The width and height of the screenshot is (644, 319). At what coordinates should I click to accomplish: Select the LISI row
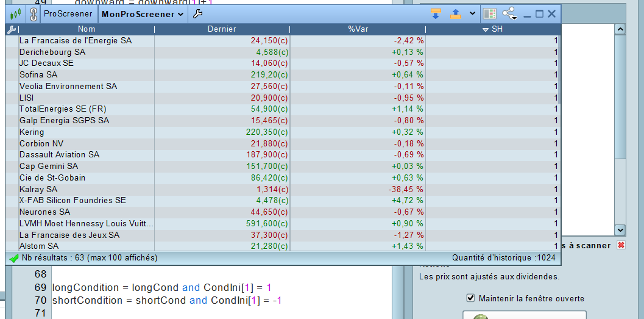click(x=281, y=98)
